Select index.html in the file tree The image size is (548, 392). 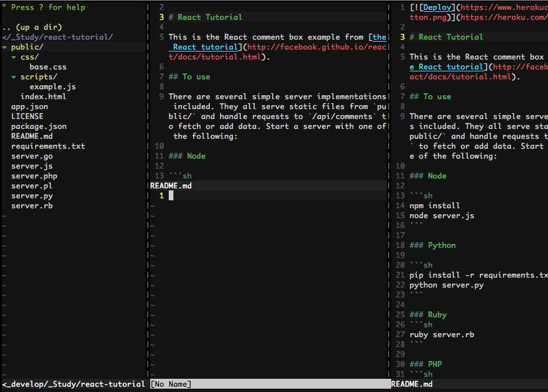tap(43, 97)
